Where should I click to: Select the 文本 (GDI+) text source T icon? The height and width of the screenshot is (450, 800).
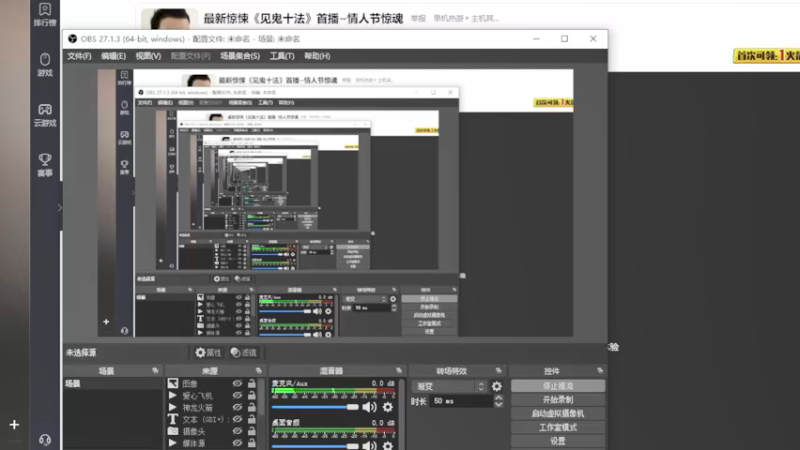(173, 419)
